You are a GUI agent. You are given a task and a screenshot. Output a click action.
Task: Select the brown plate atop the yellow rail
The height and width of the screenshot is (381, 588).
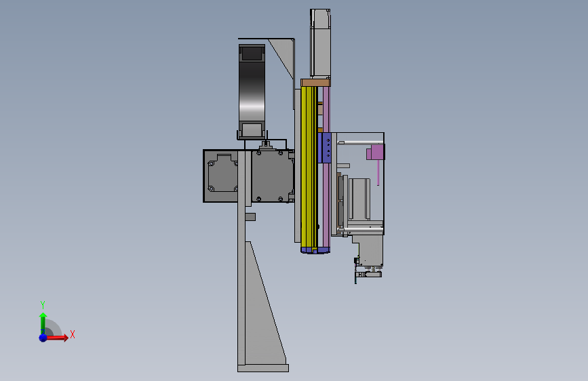point(315,83)
